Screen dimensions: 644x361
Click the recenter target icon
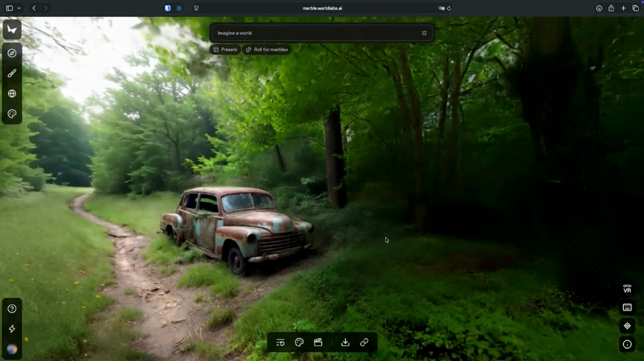(627, 326)
